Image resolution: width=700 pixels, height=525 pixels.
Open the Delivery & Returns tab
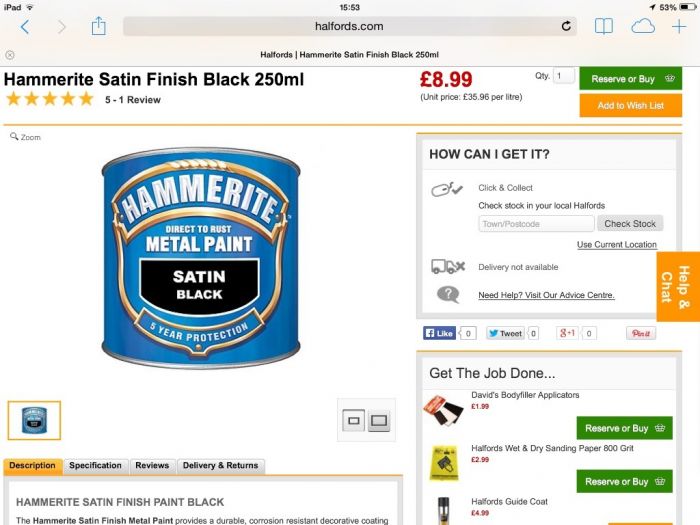pos(221,466)
